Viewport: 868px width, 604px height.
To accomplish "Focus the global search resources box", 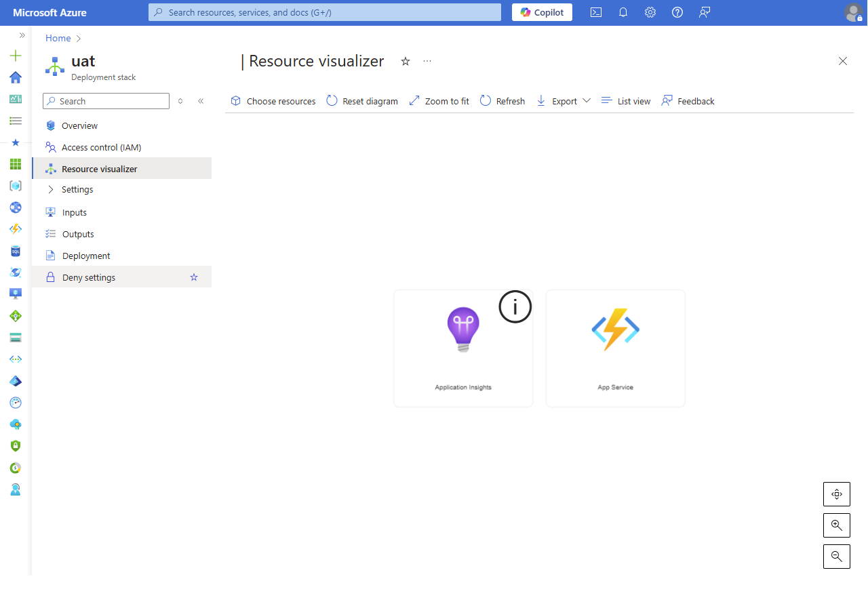I will click(x=325, y=12).
